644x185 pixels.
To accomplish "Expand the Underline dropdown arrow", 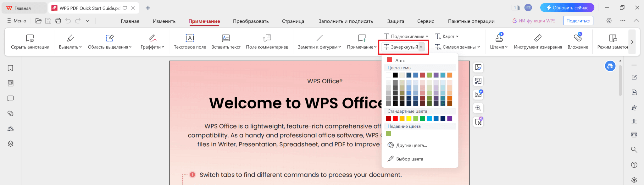I will [x=427, y=36].
